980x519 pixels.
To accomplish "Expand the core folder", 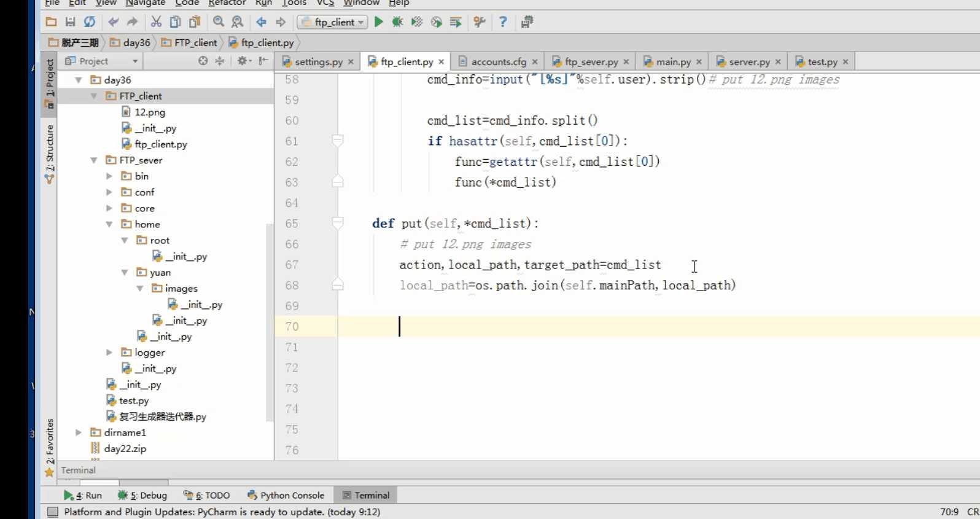I will pyautogui.click(x=109, y=208).
